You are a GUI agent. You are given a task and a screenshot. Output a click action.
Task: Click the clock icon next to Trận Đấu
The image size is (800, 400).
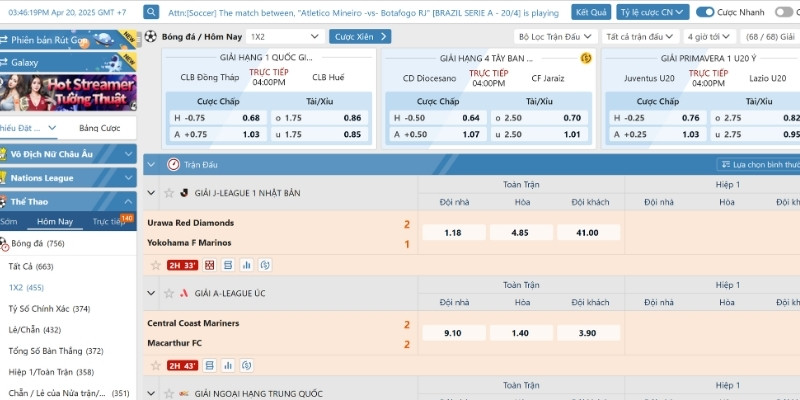[x=173, y=164]
